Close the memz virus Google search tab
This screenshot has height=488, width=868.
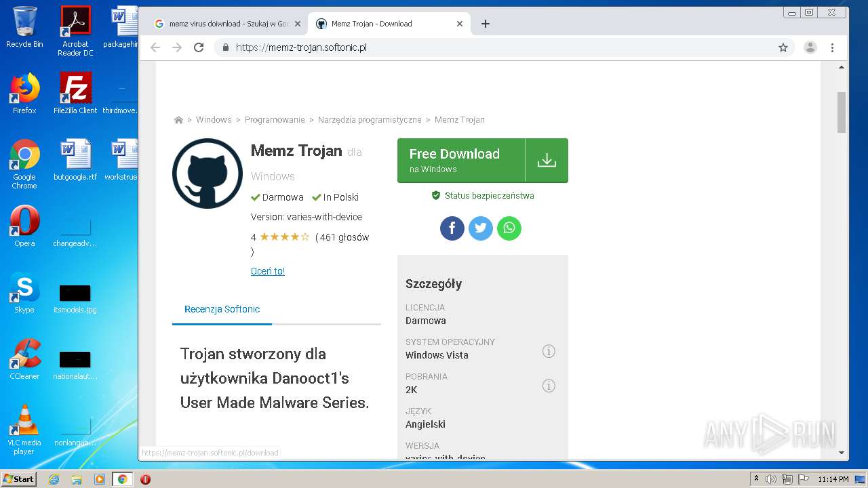pyautogui.click(x=297, y=24)
